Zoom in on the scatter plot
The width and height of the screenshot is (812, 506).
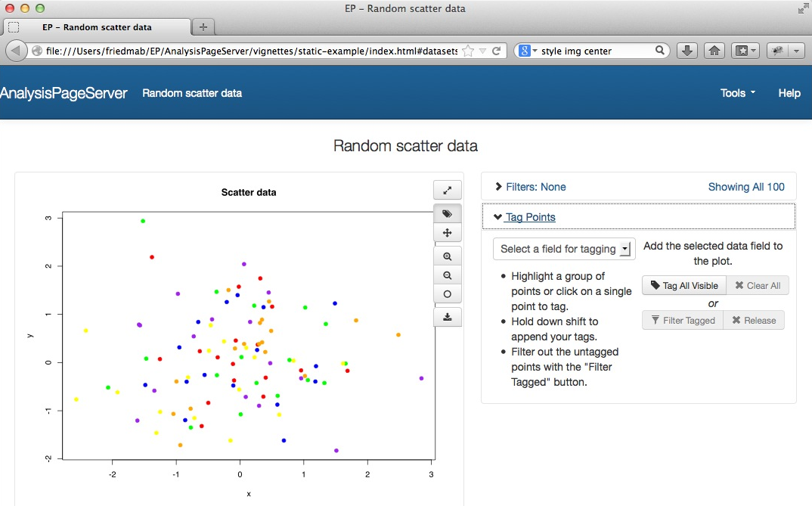[448, 257]
